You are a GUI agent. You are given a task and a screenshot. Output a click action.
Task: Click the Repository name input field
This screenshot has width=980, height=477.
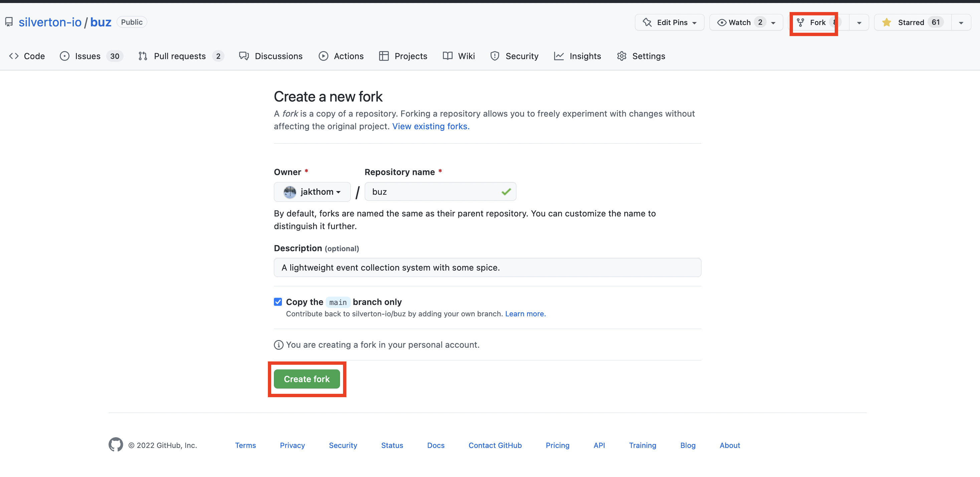(x=440, y=192)
